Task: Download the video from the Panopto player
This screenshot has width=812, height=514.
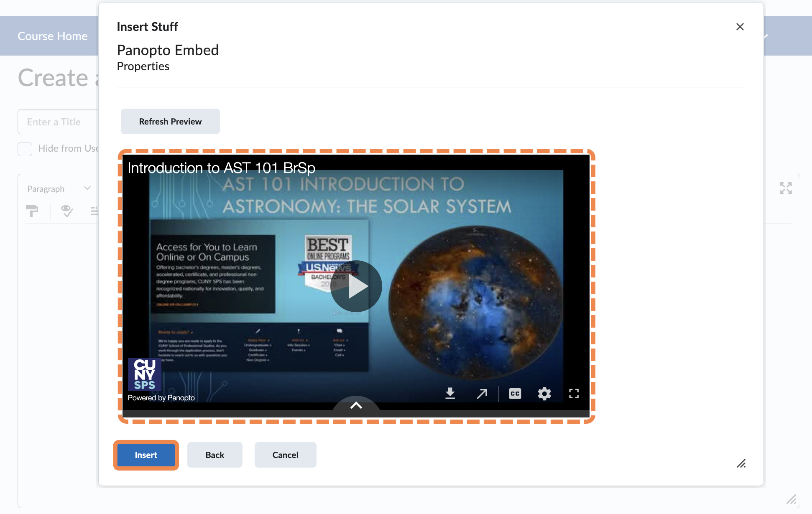Action: point(450,393)
